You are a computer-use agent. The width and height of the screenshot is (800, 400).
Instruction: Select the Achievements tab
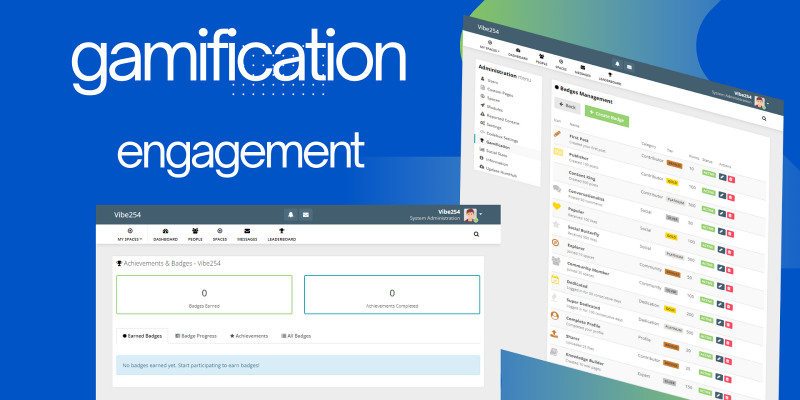point(247,337)
